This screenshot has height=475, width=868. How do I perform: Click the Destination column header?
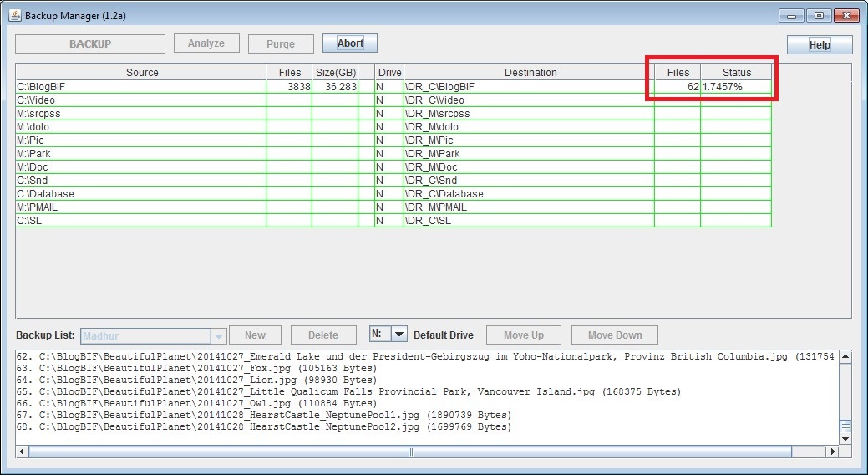point(530,73)
